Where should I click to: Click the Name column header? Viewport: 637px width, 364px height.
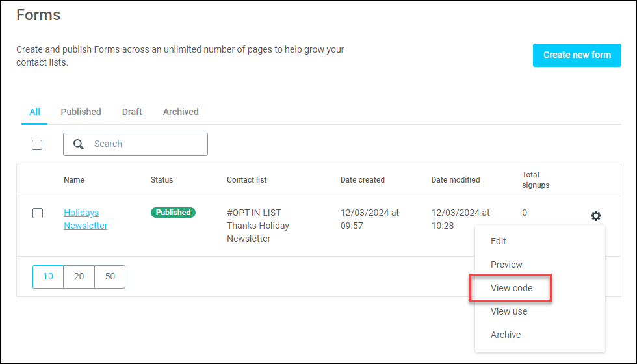(74, 180)
